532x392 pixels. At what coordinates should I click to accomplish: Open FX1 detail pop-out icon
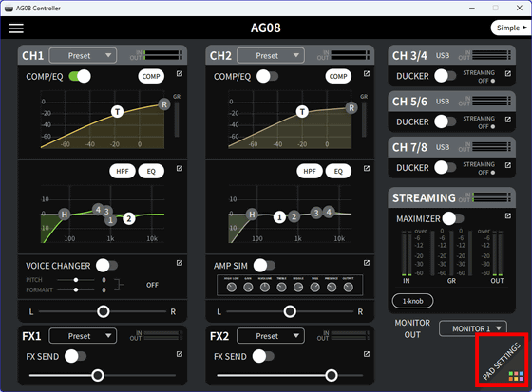tap(180, 354)
